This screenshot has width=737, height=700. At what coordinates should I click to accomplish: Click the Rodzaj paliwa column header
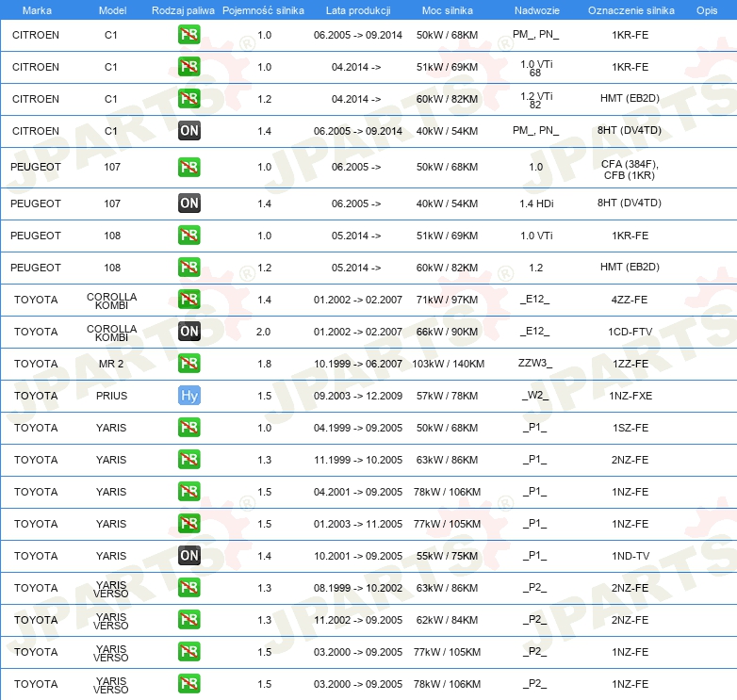183,10
